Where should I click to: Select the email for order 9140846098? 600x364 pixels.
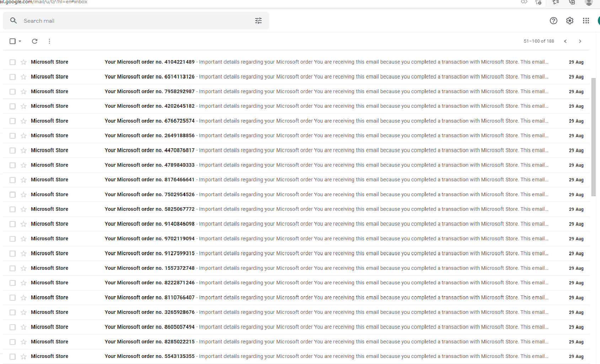[12, 224]
